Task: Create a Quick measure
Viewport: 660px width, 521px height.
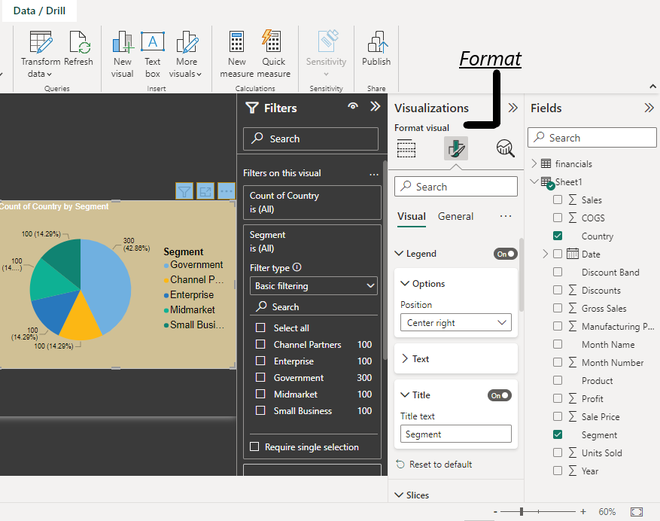Action: coord(273,54)
